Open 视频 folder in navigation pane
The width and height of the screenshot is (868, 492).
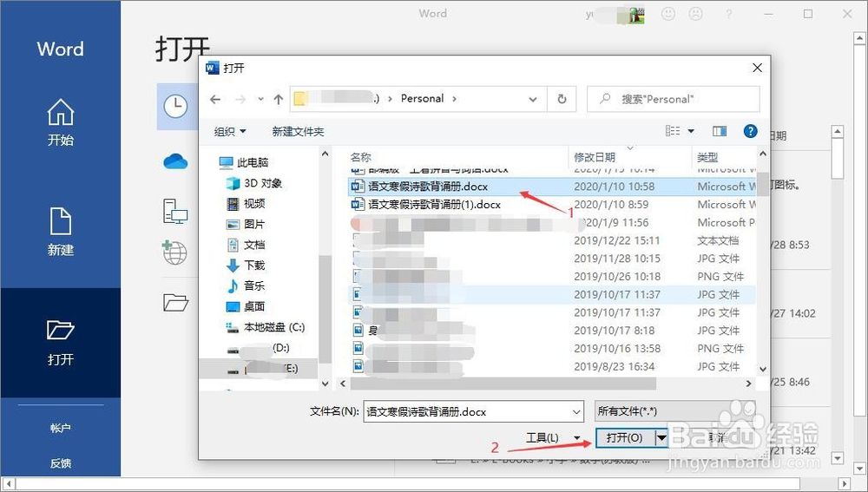pyautogui.click(x=246, y=204)
